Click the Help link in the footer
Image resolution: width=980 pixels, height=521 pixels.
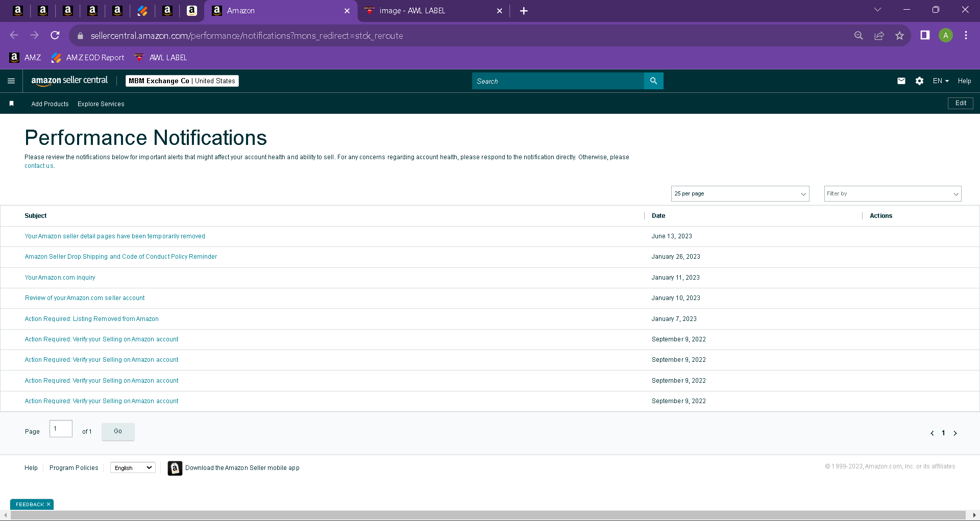pos(31,468)
